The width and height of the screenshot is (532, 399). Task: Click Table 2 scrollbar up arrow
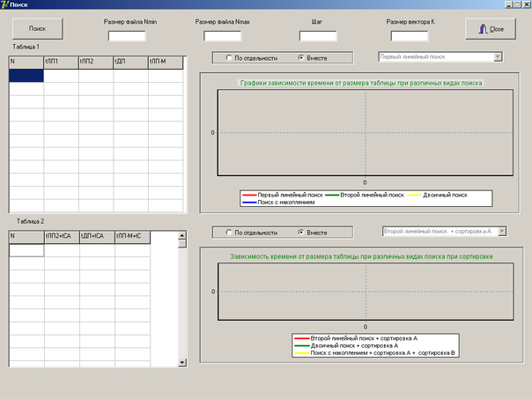[x=182, y=235]
